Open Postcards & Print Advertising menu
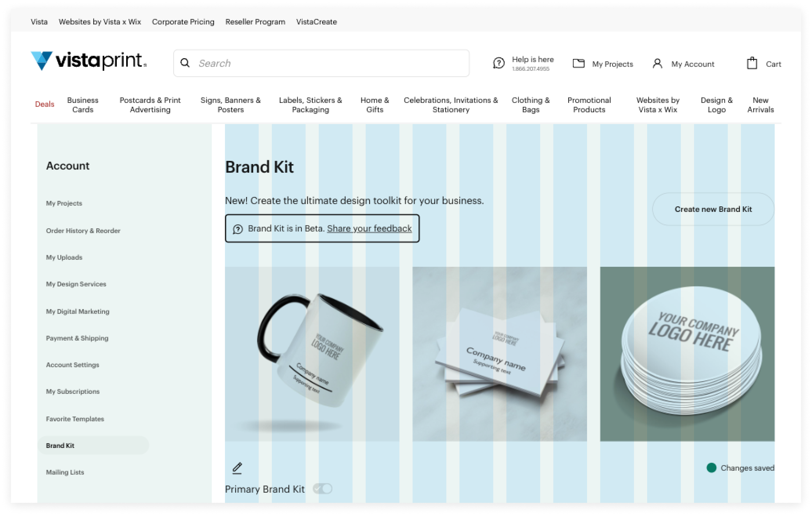 [x=150, y=105]
